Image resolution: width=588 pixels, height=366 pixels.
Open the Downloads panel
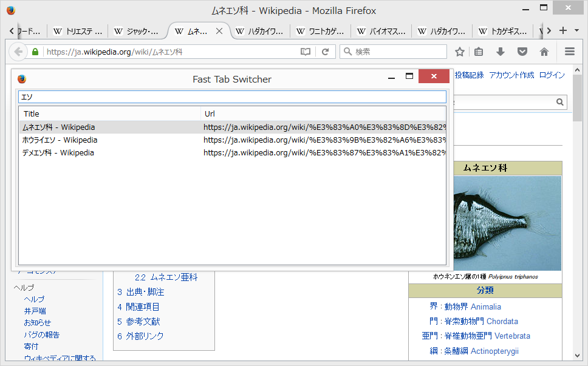500,52
